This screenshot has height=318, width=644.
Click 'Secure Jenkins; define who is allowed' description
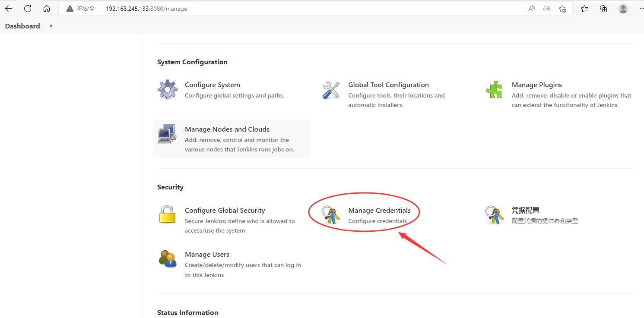(240, 226)
